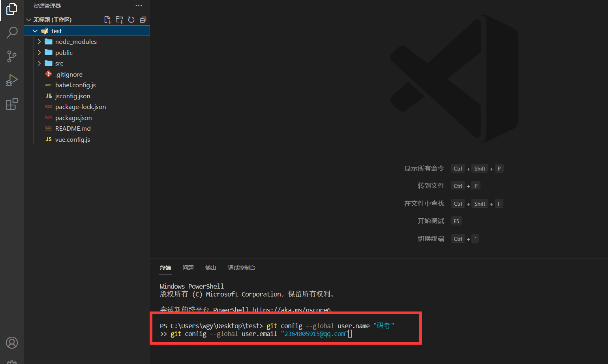
Task: Switch to the 输出 output tab
Action: (x=211, y=268)
